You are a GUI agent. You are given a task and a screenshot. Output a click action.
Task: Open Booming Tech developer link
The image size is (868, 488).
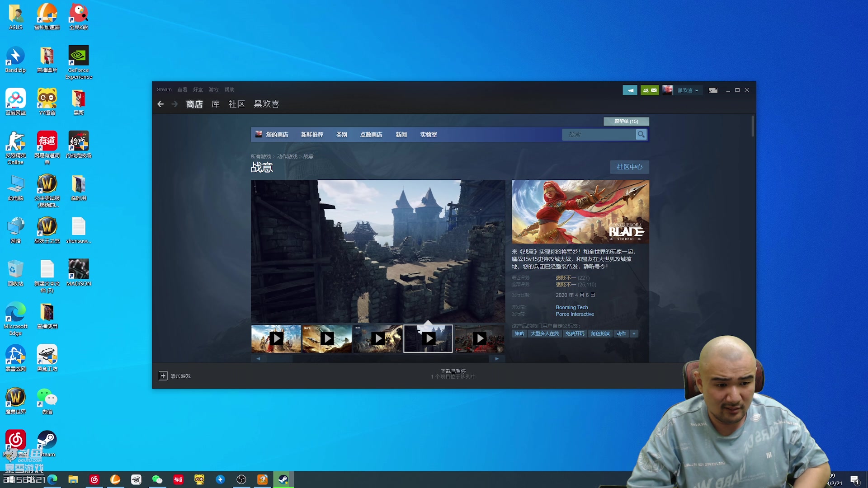[572, 307]
